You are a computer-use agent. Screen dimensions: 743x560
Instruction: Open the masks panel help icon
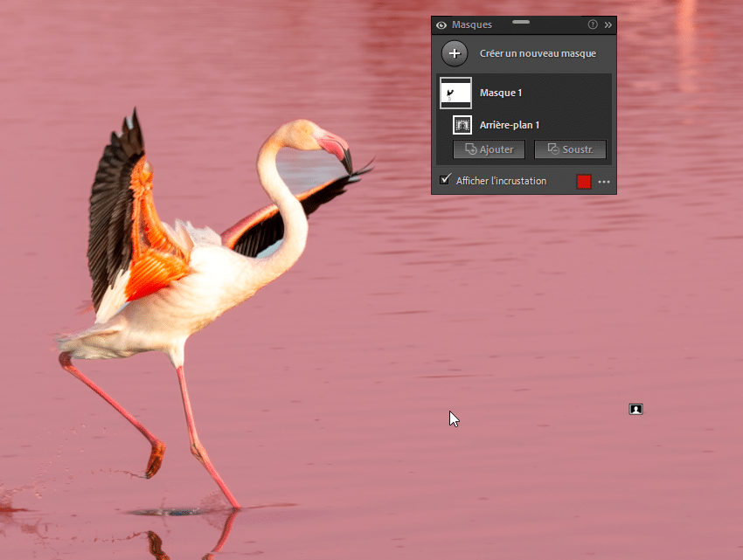click(594, 24)
